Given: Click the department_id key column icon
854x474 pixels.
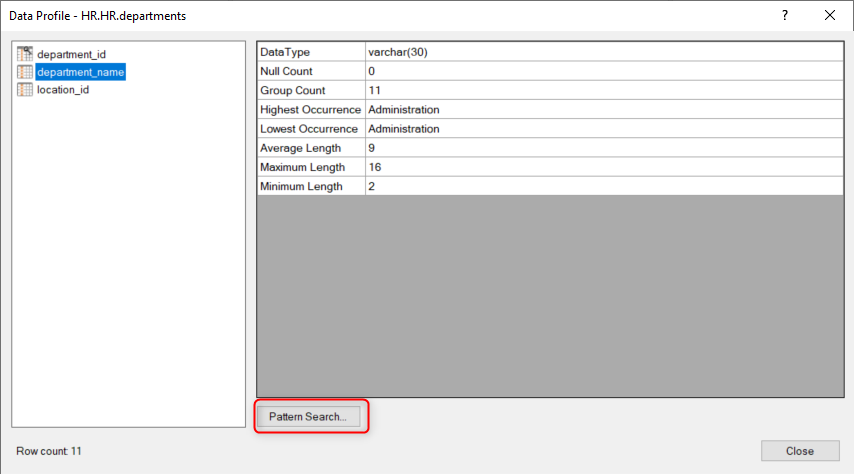Looking at the screenshot, I should [x=25, y=54].
